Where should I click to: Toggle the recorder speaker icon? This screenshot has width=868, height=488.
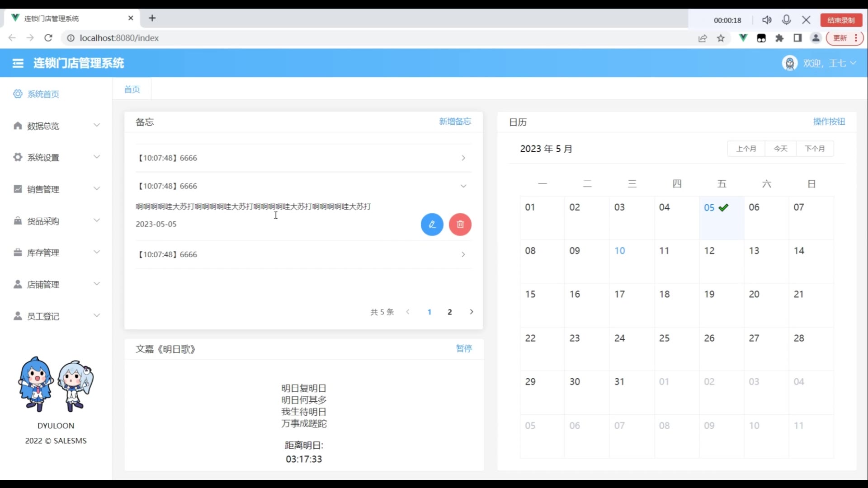(767, 20)
